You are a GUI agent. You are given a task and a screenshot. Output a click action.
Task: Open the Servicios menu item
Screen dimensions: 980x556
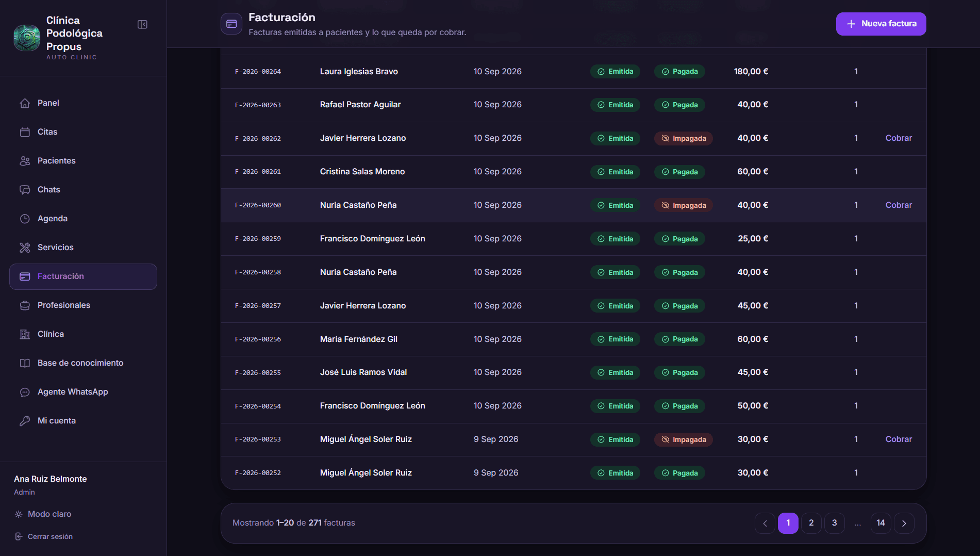83,248
